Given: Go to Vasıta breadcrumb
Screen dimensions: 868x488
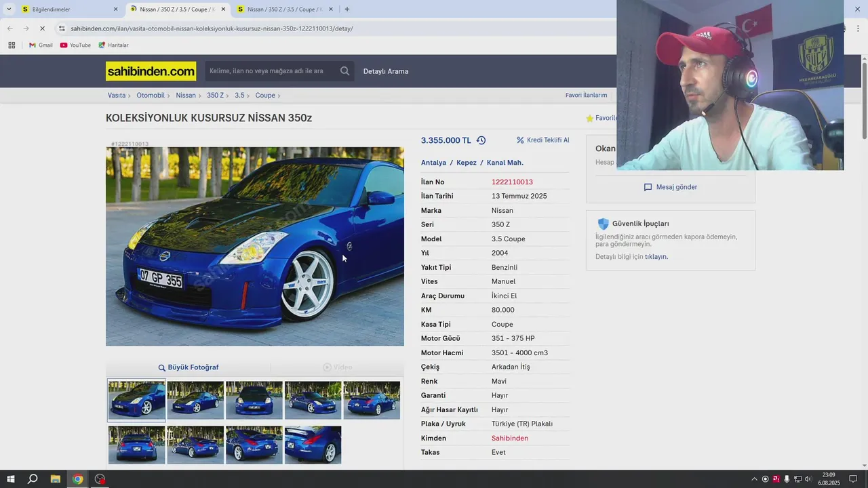Looking at the screenshot, I should tap(117, 96).
